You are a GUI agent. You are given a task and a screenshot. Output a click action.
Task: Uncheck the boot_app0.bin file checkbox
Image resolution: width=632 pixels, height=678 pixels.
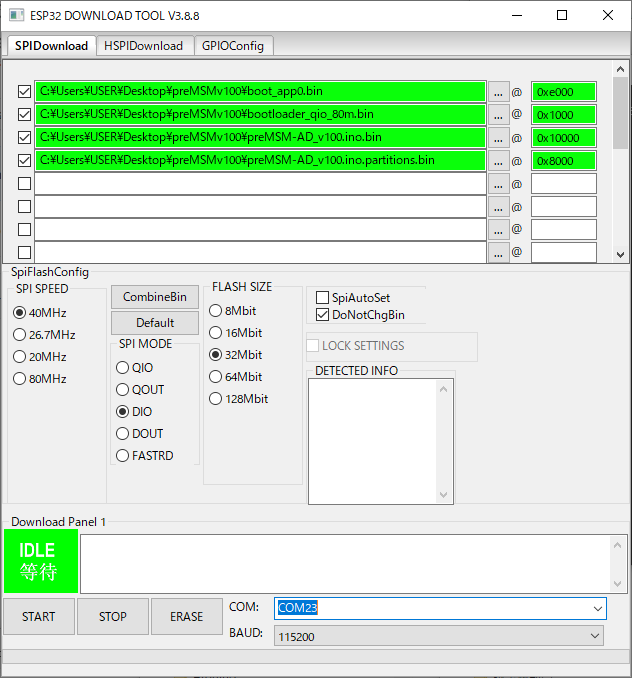(x=25, y=91)
